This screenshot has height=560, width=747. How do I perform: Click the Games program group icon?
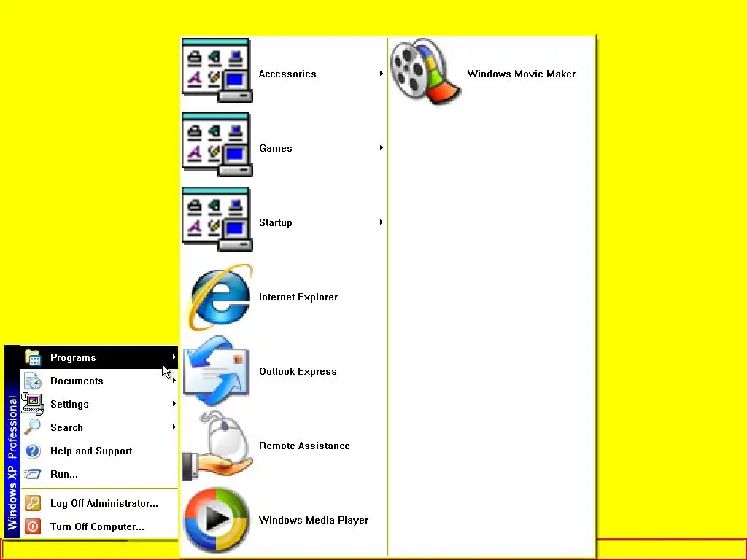pos(217,145)
